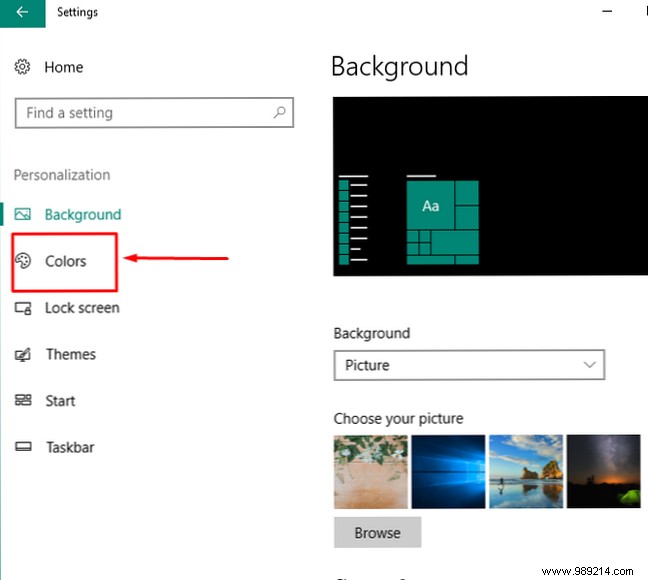Click the Themes icon
This screenshot has width=648, height=580.
23,355
